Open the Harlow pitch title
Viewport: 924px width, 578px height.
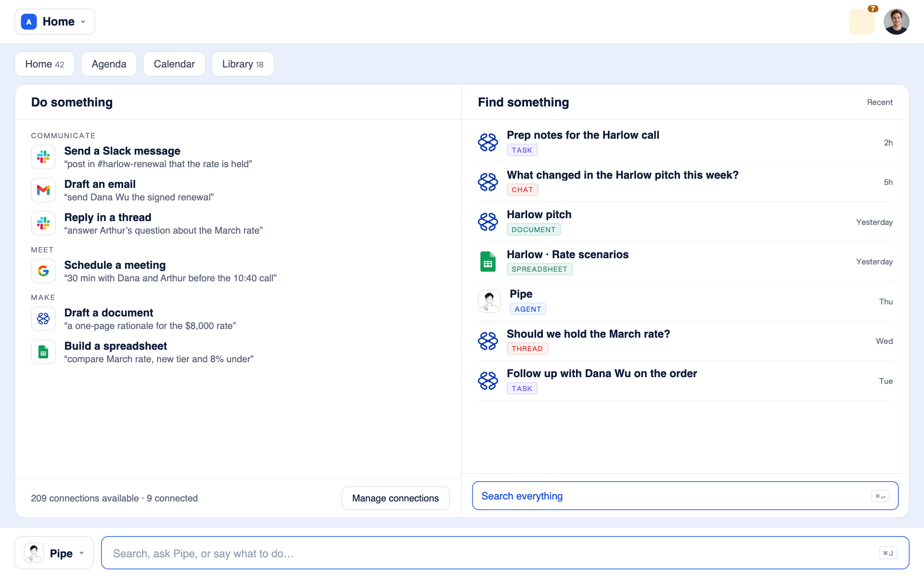click(x=539, y=214)
